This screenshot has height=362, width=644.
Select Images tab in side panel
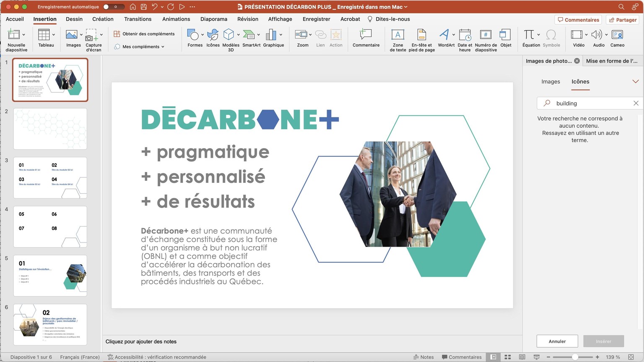tap(551, 81)
